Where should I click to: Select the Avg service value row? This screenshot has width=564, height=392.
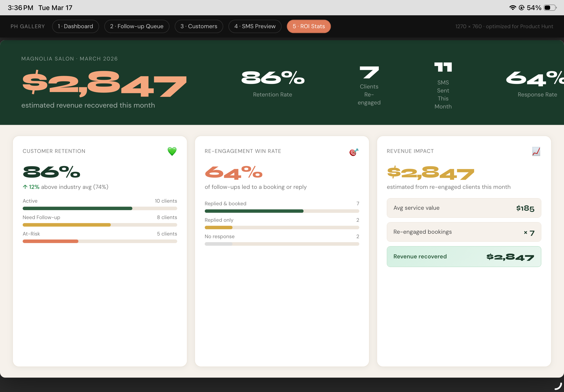click(x=464, y=208)
